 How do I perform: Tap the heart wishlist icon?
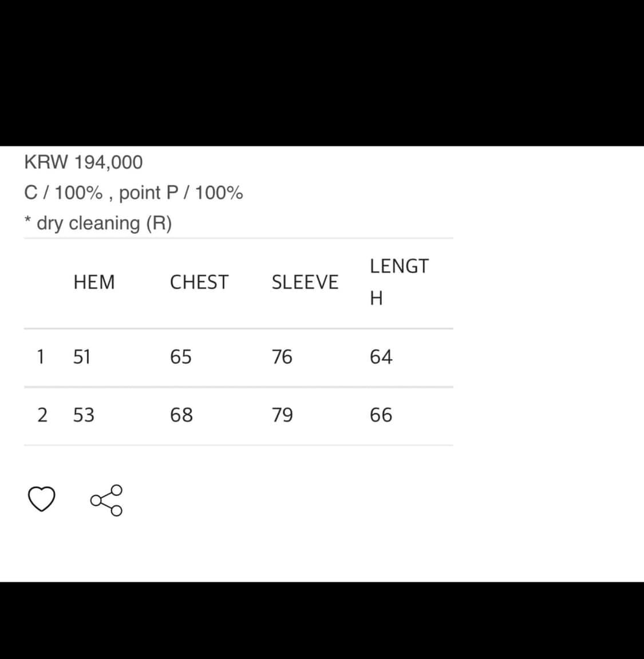[x=42, y=499]
